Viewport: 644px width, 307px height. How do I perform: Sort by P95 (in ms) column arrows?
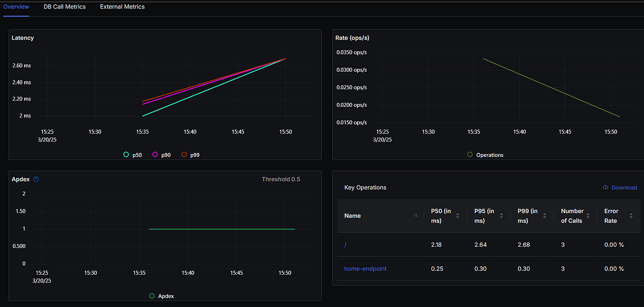click(501, 216)
